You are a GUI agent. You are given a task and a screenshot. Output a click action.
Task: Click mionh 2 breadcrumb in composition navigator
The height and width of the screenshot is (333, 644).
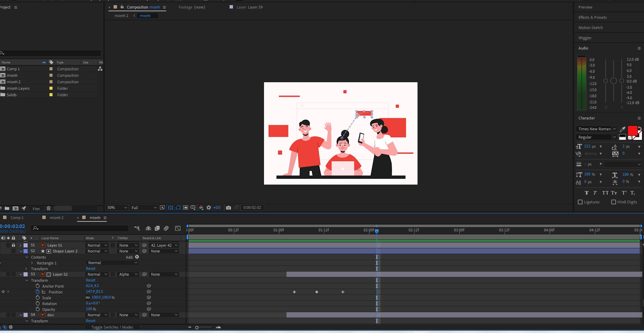tap(121, 16)
